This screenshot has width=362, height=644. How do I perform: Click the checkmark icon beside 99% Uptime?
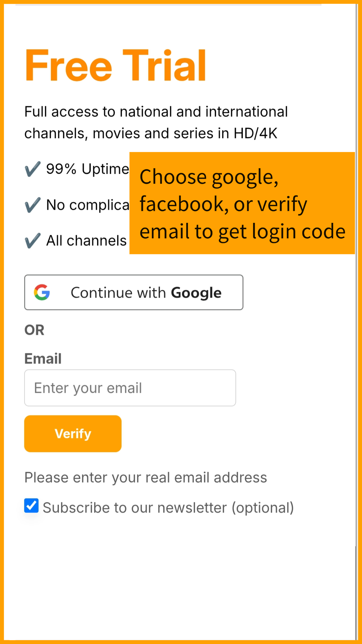pos(32,169)
